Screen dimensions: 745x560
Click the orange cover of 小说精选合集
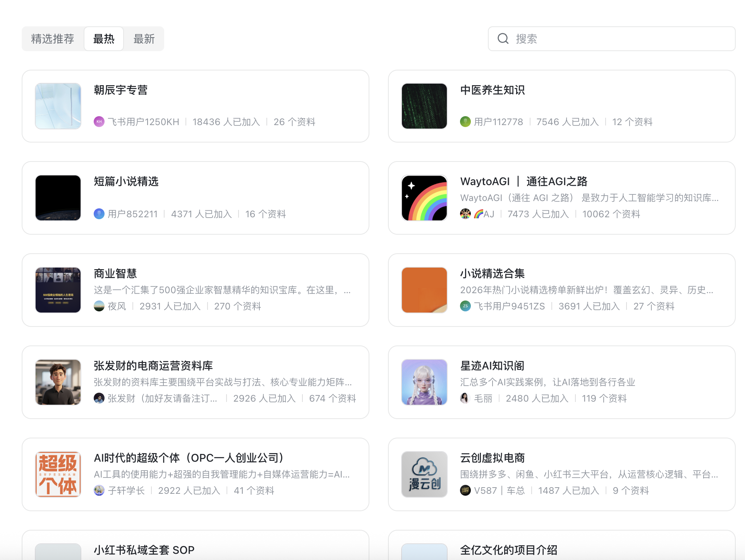click(424, 290)
